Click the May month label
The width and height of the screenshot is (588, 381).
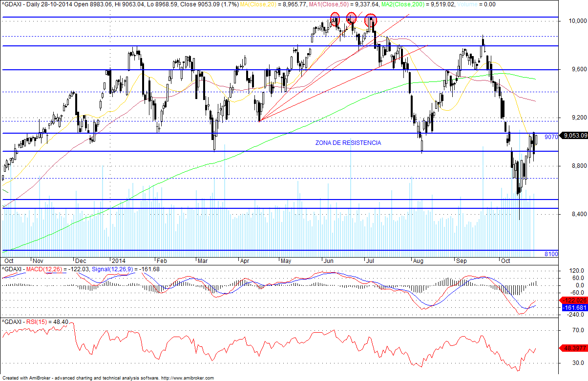tap(286, 261)
